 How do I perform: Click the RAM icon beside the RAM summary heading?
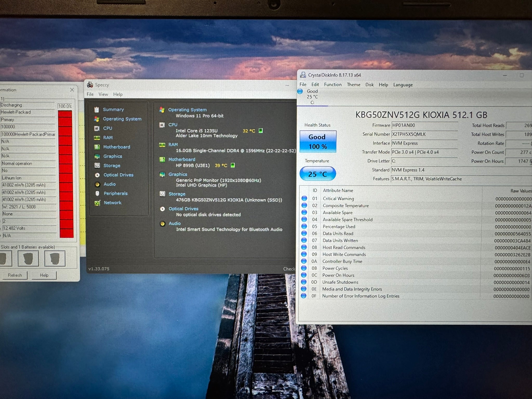click(162, 145)
